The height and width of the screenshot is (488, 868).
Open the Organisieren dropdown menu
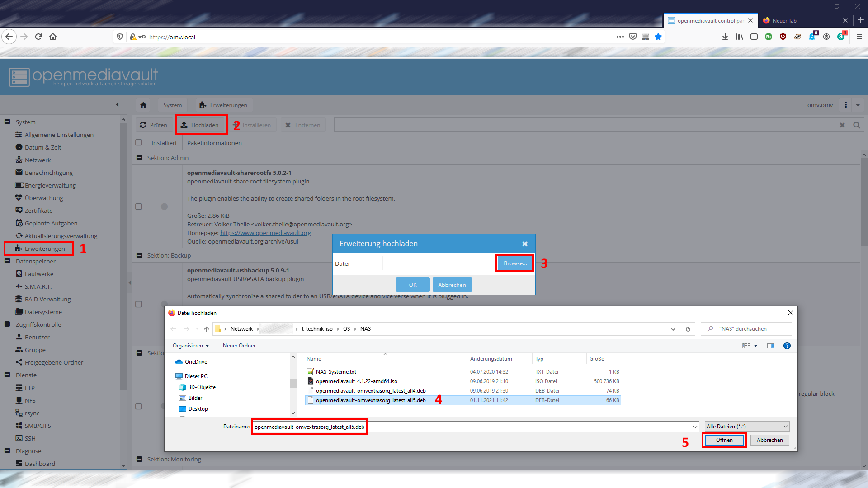(191, 346)
